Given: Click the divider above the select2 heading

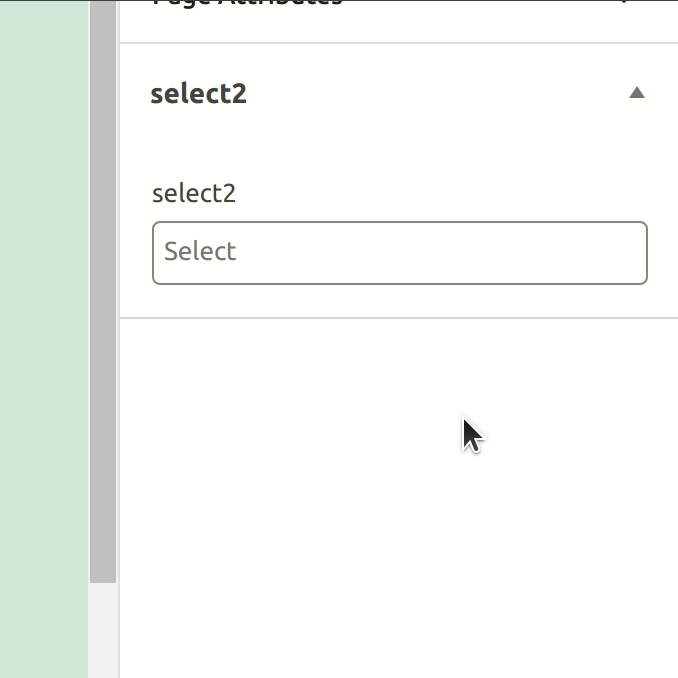Looking at the screenshot, I should (399, 43).
